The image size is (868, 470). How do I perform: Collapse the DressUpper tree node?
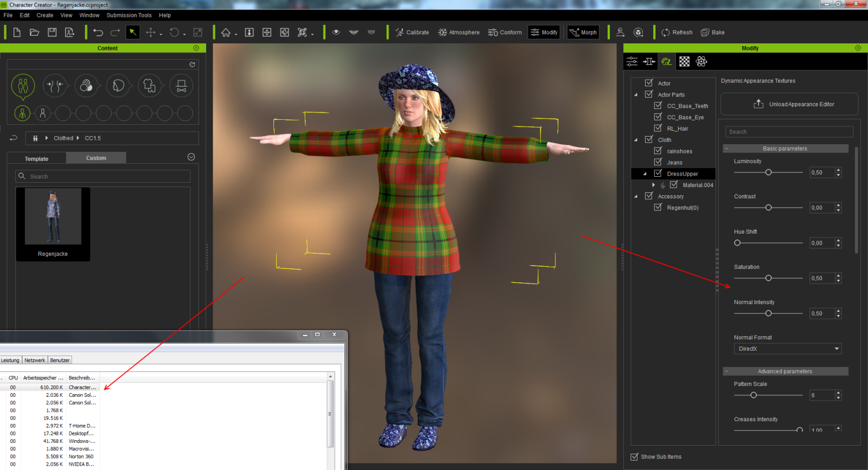tap(645, 174)
